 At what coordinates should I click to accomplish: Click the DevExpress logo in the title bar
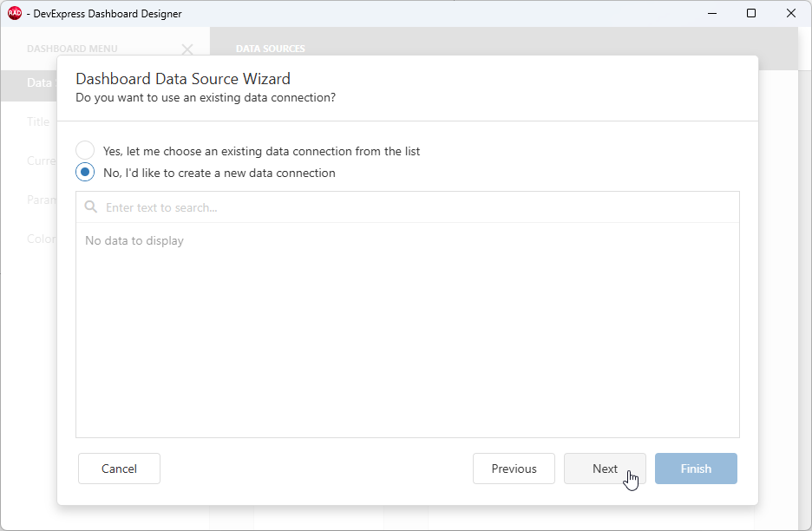click(x=15, y=13)
